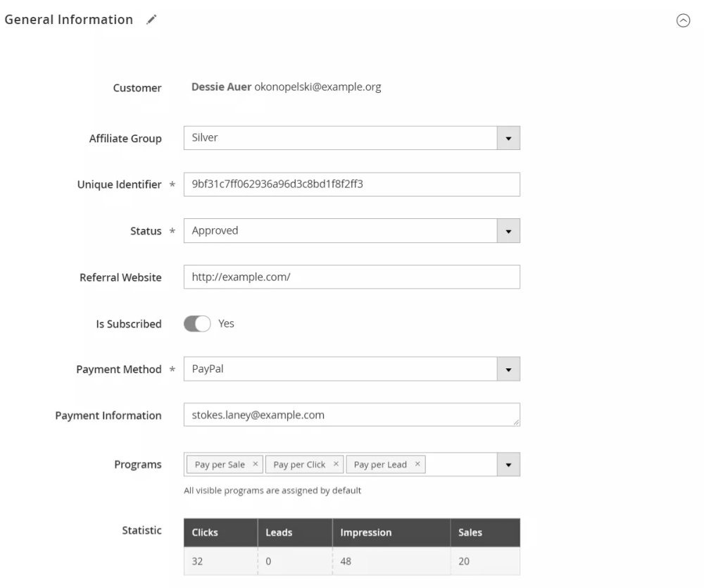Click the Sales column header

pyautogui.click(x=470, y=533)
